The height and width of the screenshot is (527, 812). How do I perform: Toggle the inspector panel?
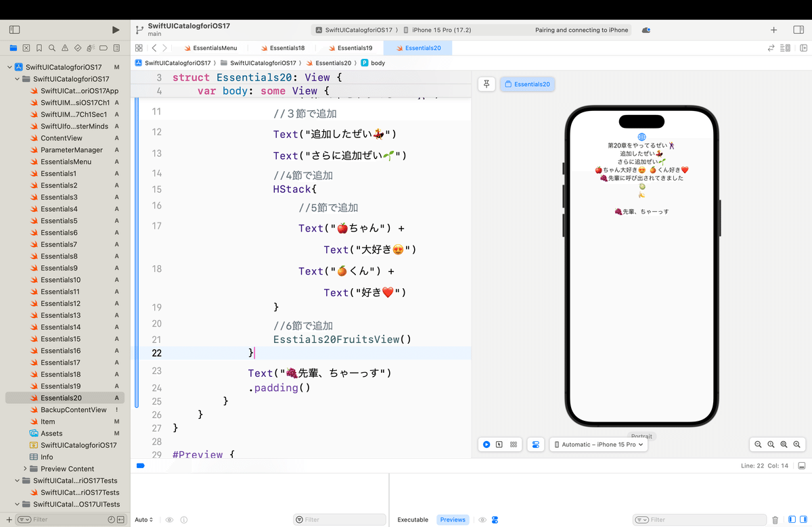pos(797,30)
